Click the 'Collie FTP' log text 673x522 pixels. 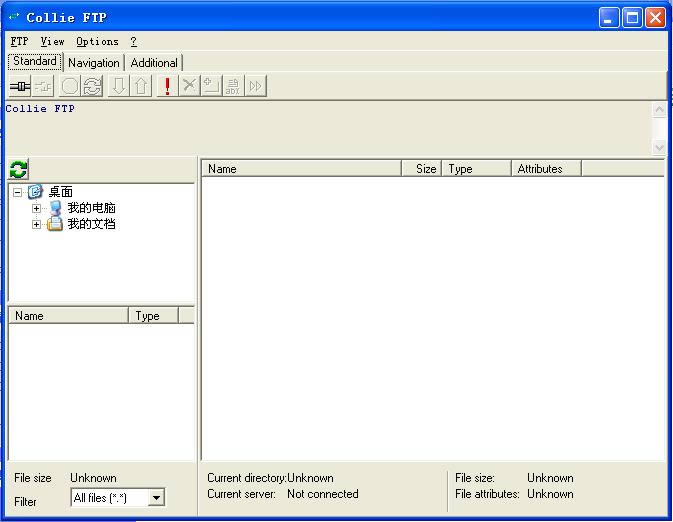40,109
